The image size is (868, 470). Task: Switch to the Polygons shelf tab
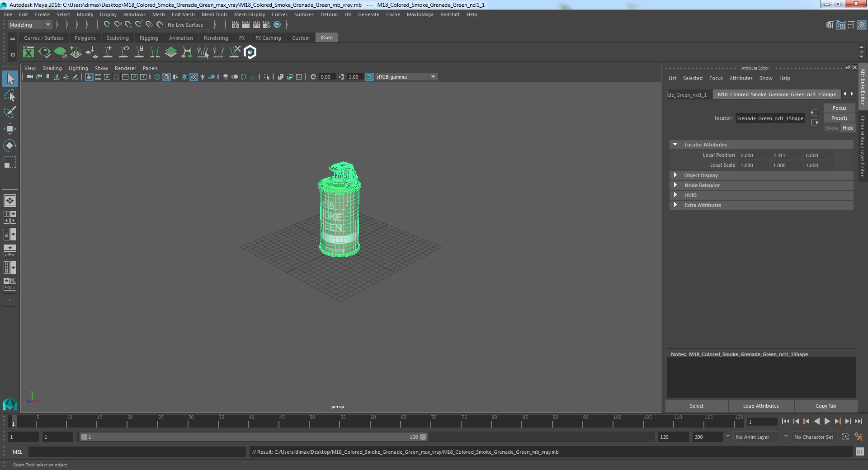(85, 38)
